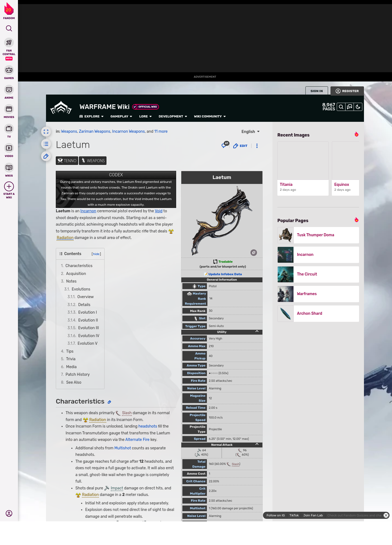Open the Gameplay dropdown menu

121,116
